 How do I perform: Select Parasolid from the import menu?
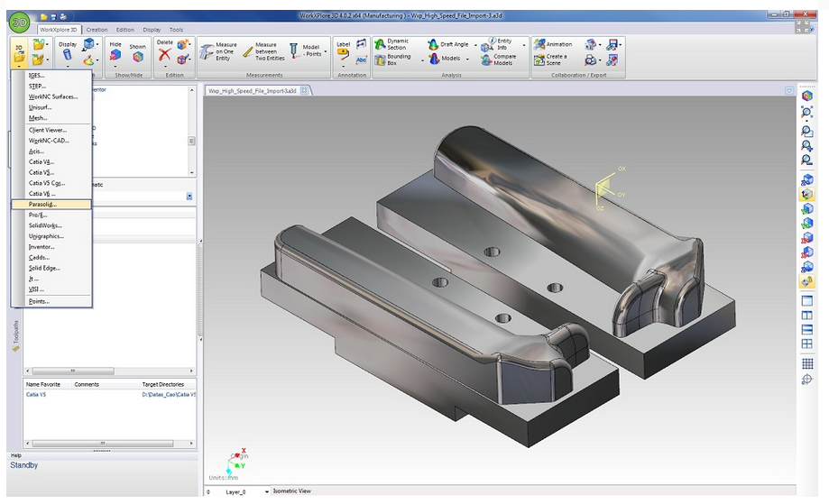[x=42, y=204]
